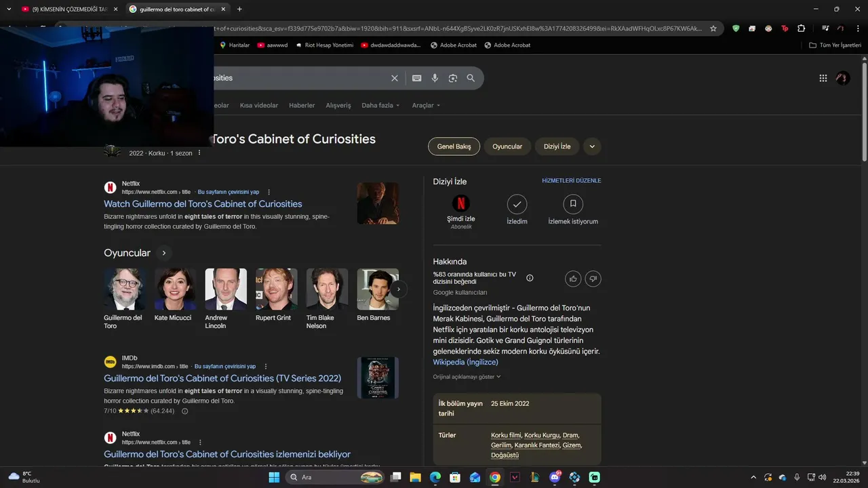Open the izlemenizi bekliyor Netflix result
868x488 pixels.
pos(227,454)
